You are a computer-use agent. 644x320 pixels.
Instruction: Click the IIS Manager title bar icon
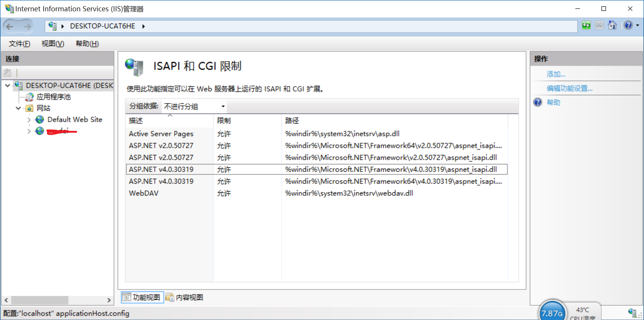10,9
